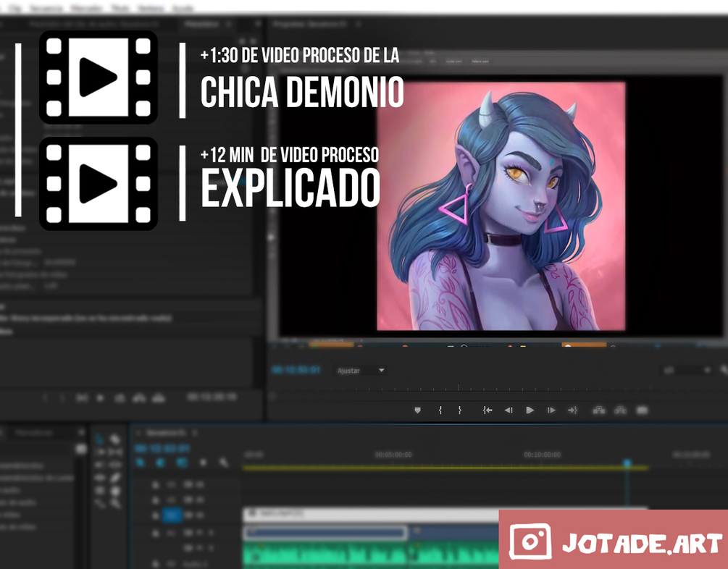Go to Out point in Program monitor
The image size is (728, 569).
572,410
